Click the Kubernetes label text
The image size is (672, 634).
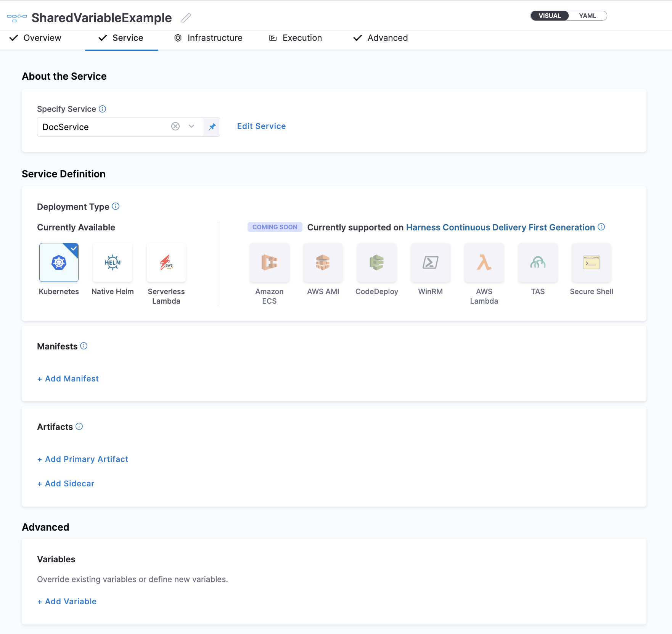(x=59, y=291)
